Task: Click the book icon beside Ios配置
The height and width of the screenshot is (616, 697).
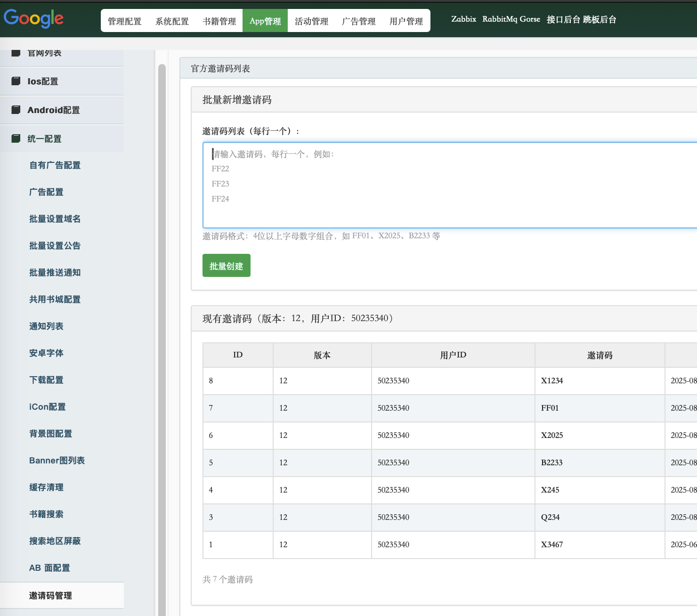Action: 16,81
